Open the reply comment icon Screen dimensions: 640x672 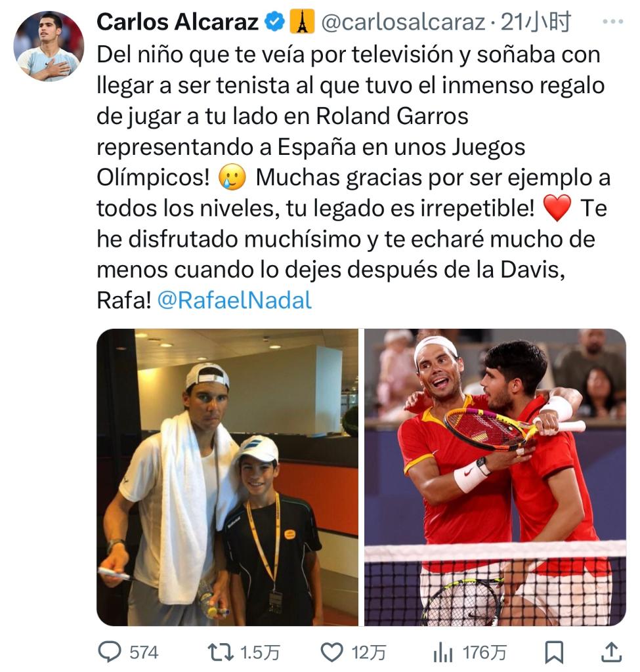coord(110,652)
